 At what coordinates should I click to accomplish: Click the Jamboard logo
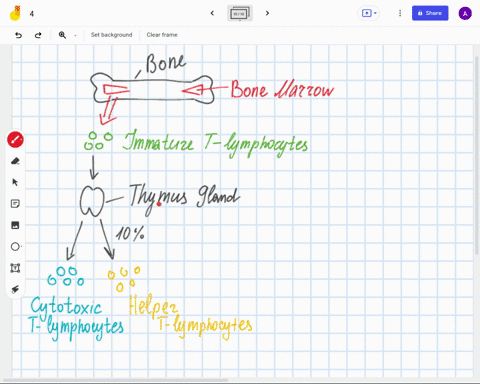click(15, 13)
